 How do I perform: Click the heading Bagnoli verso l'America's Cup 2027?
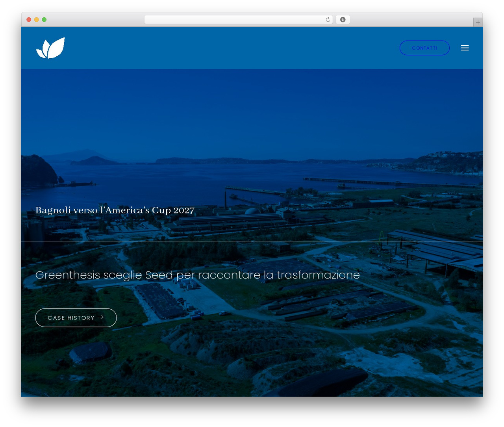pos(115,210)
